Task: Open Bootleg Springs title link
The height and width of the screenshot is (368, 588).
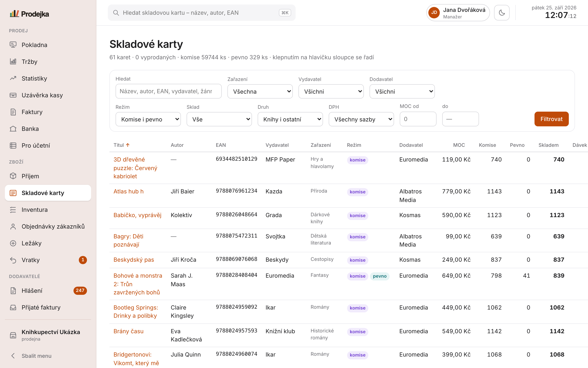Action: point(136,312)
